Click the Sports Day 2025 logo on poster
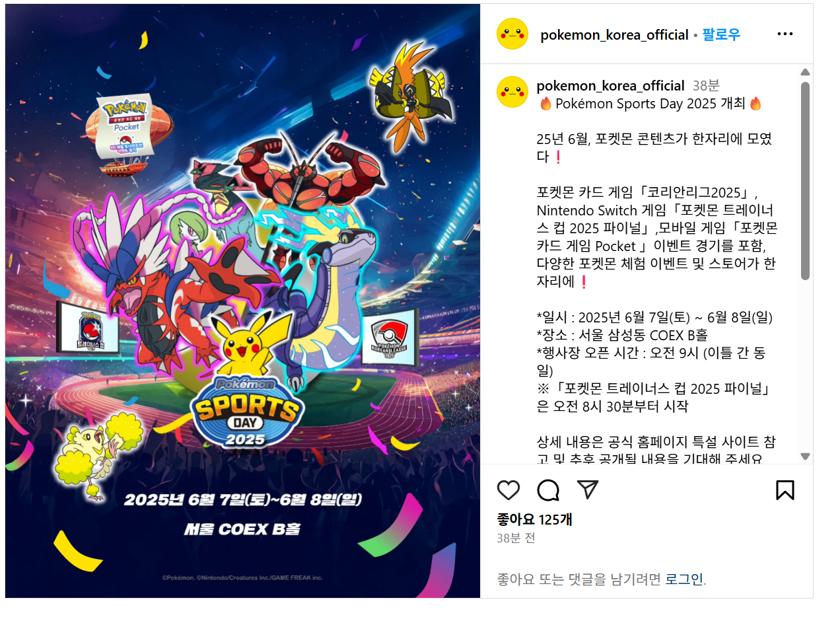Screen dimensions: 840x621 (247, 412)
